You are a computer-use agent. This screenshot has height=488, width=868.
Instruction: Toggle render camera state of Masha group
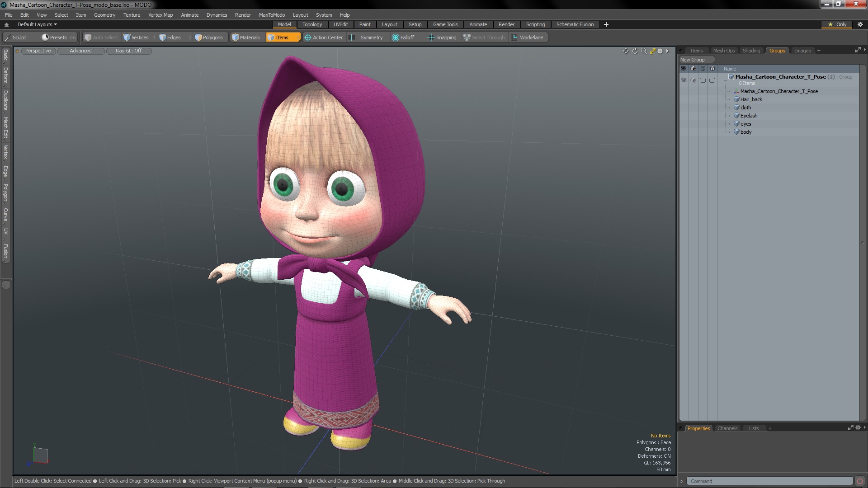(693, 80)
